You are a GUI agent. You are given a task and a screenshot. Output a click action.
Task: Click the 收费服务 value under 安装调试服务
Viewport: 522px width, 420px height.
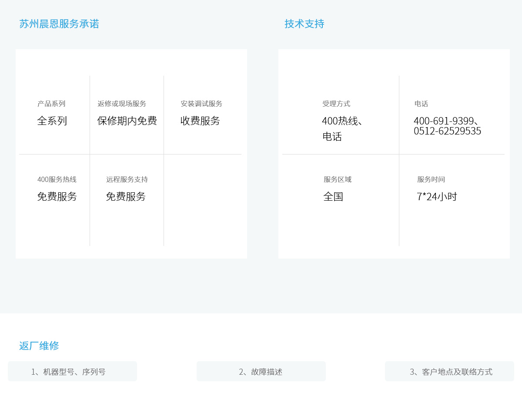[x=200, y=121]
